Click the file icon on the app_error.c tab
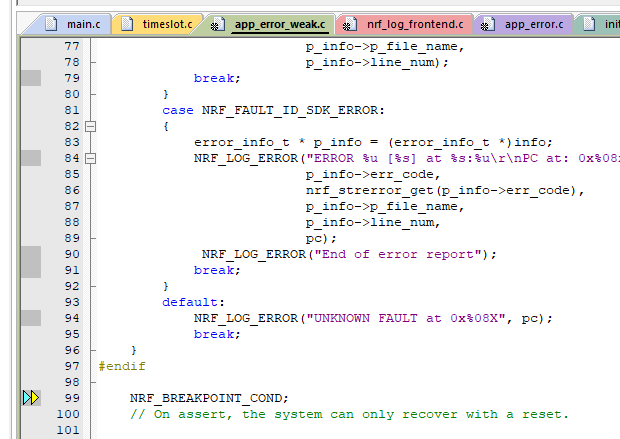The width and height of the screenshot is (620, 439). tap(488, 24)
